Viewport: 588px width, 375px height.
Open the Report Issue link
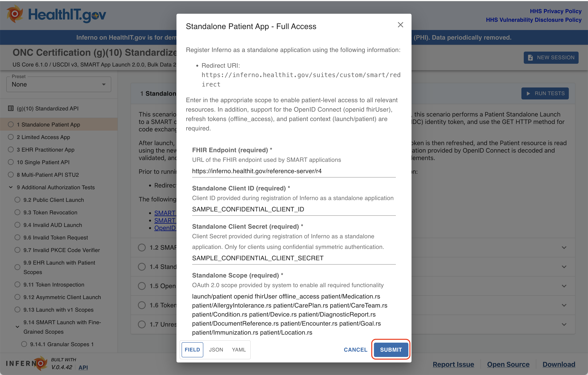click(453, 364)
